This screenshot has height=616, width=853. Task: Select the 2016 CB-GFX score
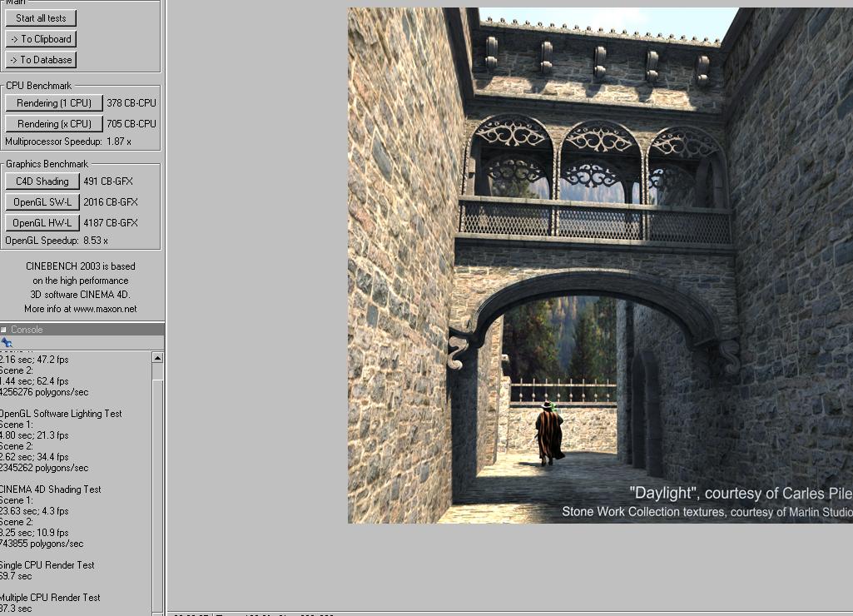(111, 202)
